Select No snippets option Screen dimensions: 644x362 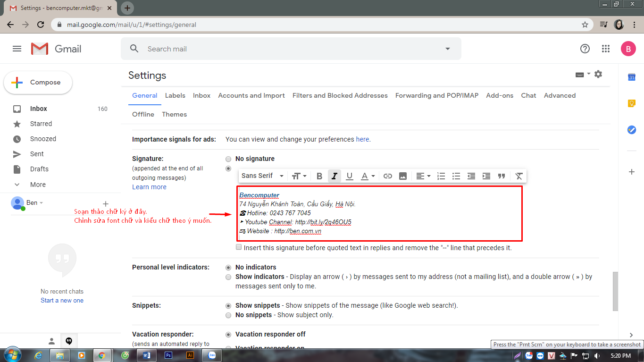tap(228, 315)
